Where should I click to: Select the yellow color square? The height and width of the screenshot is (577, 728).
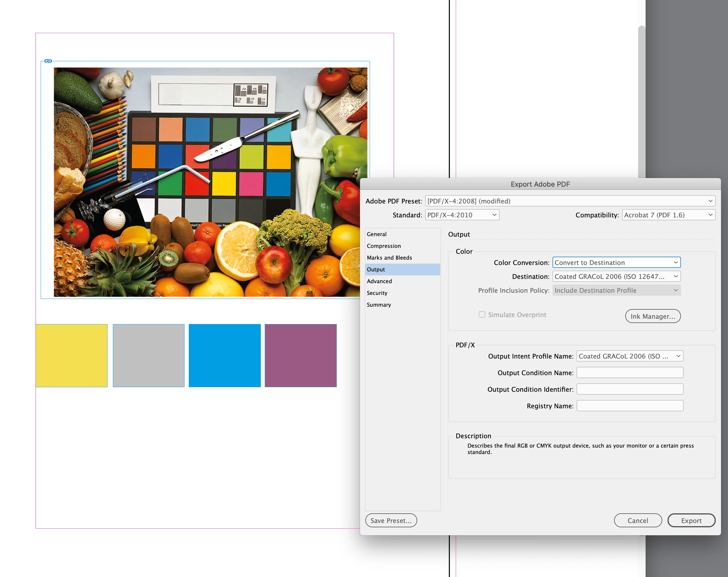click(x=72, y=356)
